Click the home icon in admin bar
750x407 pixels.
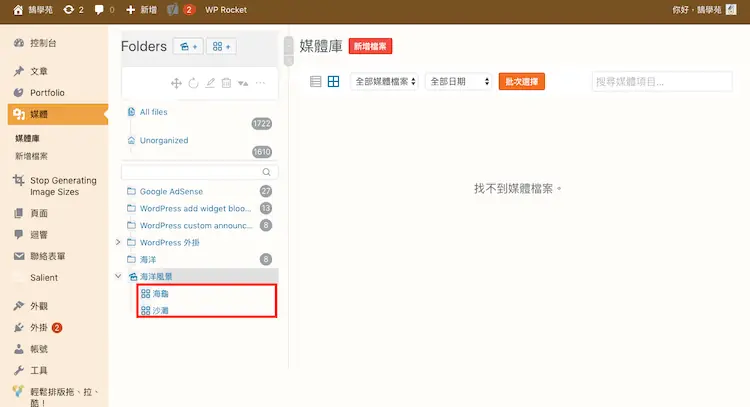18,10
